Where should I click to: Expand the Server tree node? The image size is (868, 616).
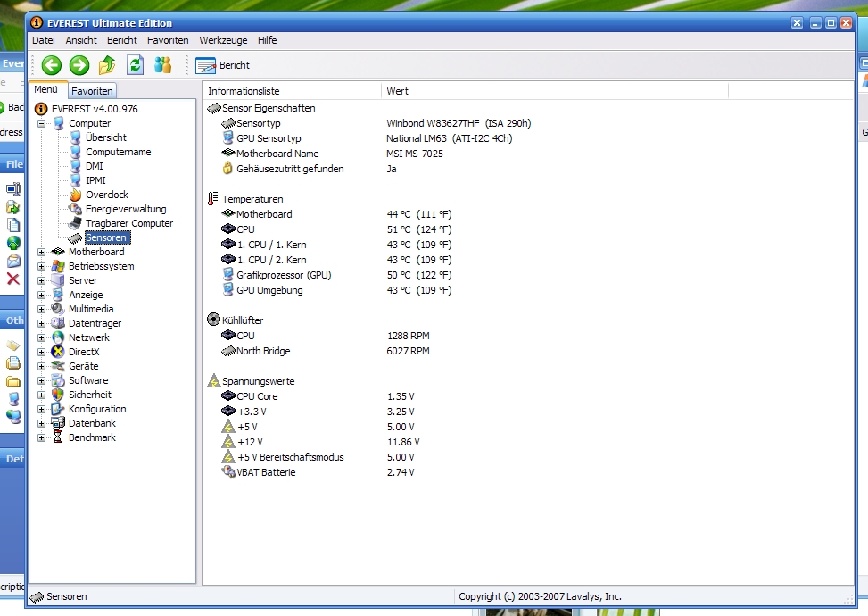point(42,281)
